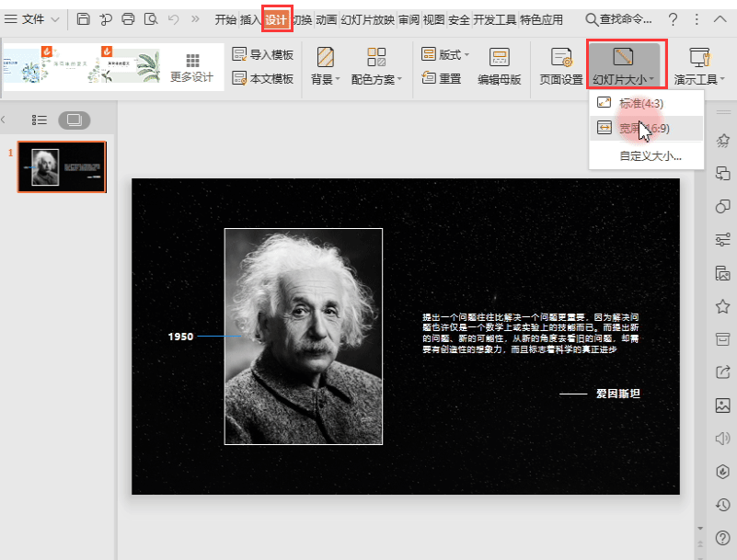Click the print icon in quick toolbar
This screenshot has height=560, width=737.
pyautogui.click(x=128, y=19)
